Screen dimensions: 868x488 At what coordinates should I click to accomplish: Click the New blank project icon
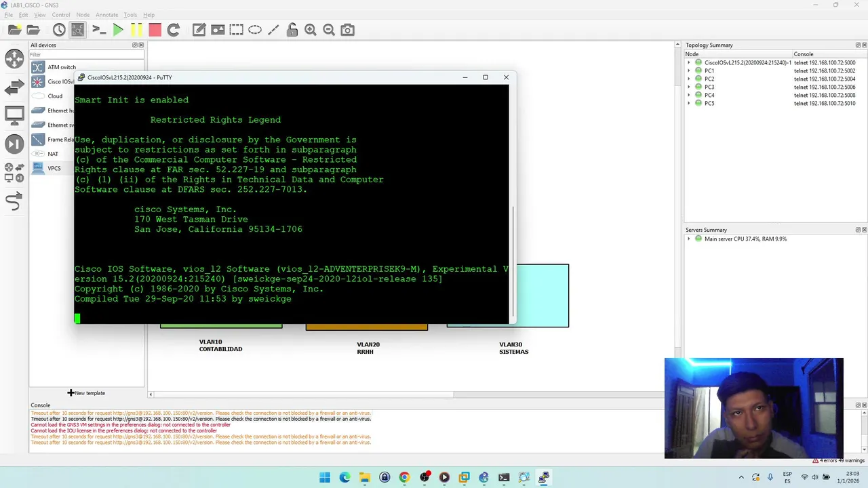(x=14, y=30)
